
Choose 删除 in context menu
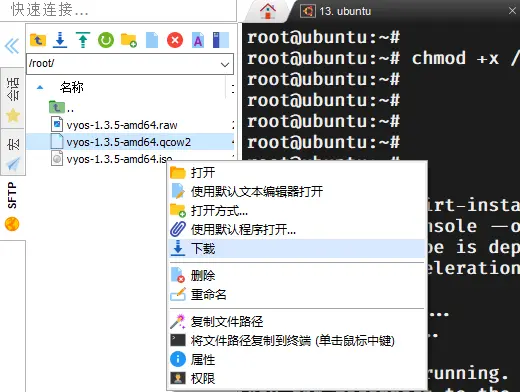click(x=297, y=276)
